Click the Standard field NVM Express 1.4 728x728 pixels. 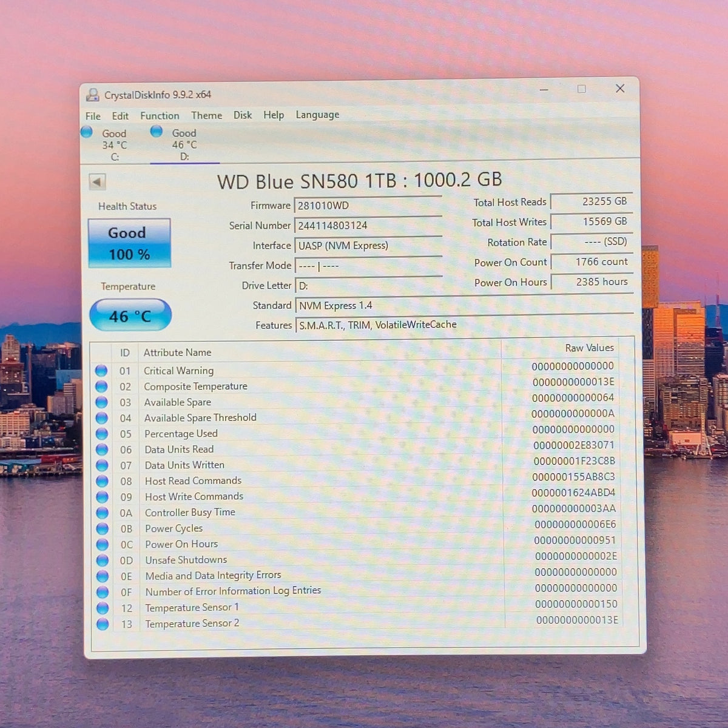coord(464,305)
